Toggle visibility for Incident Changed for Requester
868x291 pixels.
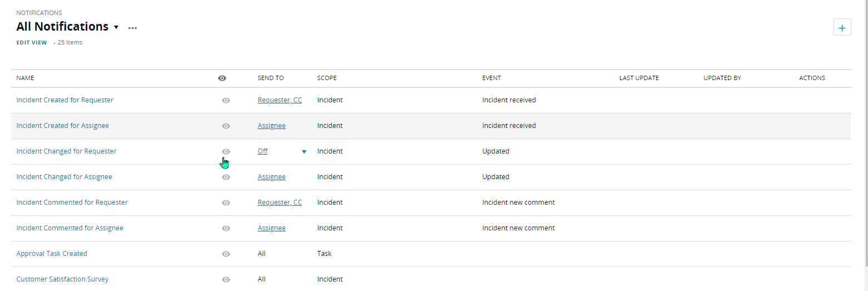click(x=226, y=151)
